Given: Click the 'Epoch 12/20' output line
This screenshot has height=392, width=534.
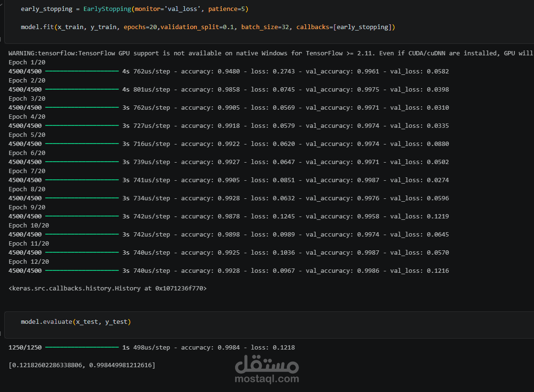Looking at the screenshot, I should coord(29,261).
